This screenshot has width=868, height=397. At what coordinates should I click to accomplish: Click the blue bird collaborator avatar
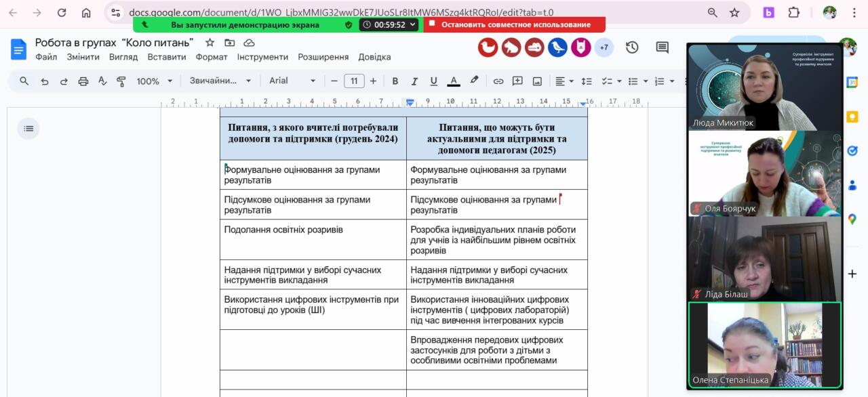pyautogui.click(x=557, y=47)
